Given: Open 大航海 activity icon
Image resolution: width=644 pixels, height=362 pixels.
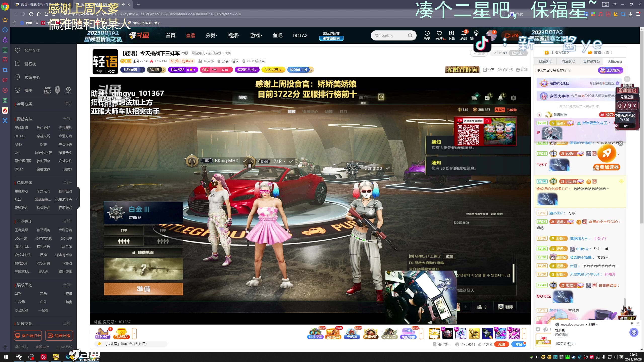Looking at the screenshot, I should point(352,334).
